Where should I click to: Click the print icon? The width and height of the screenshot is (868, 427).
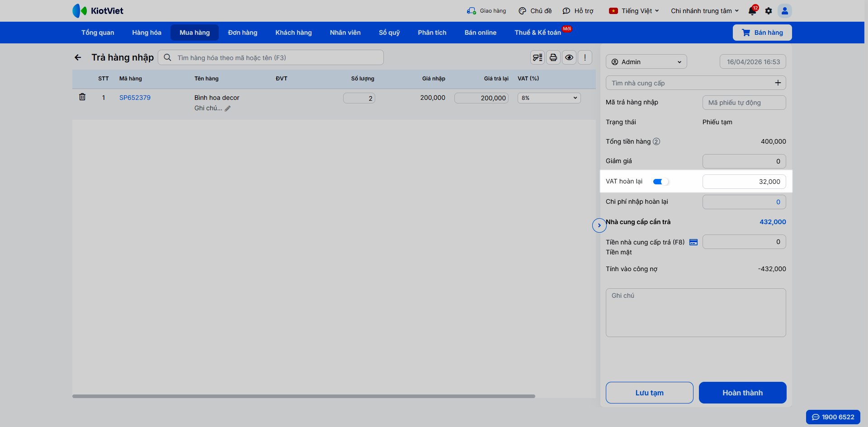[553, 57]
